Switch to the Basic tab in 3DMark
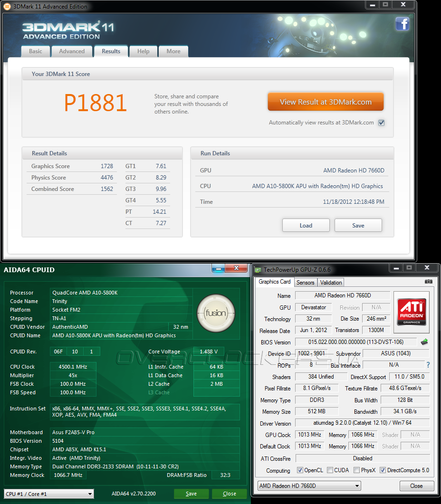 (35, 51)
